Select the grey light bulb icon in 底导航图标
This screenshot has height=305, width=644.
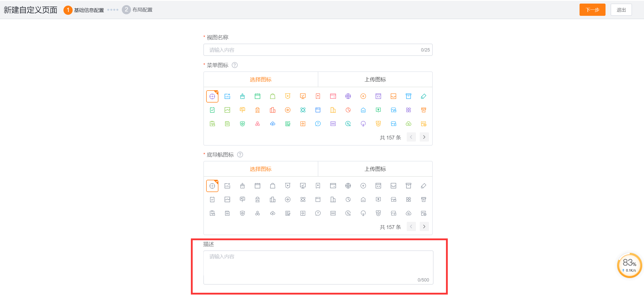(363, 213)
